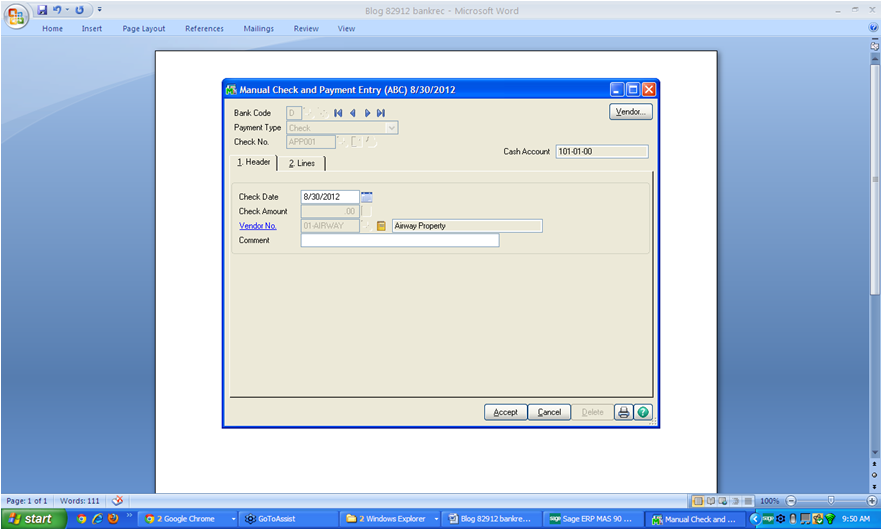Screen dimensions: 882x530
Task: Open the Payment Type dropdown
Action: tap(392, 128)
